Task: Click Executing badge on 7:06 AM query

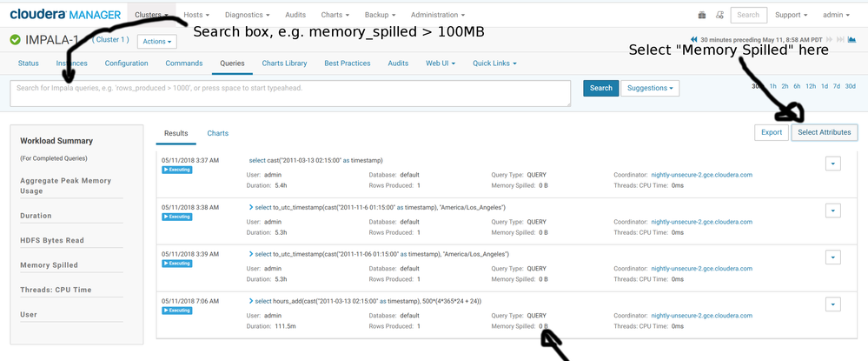Action: [178, 310]
